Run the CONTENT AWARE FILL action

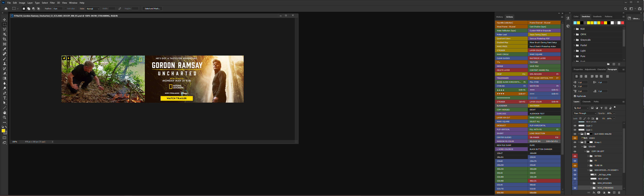click(x=544, y=70)
